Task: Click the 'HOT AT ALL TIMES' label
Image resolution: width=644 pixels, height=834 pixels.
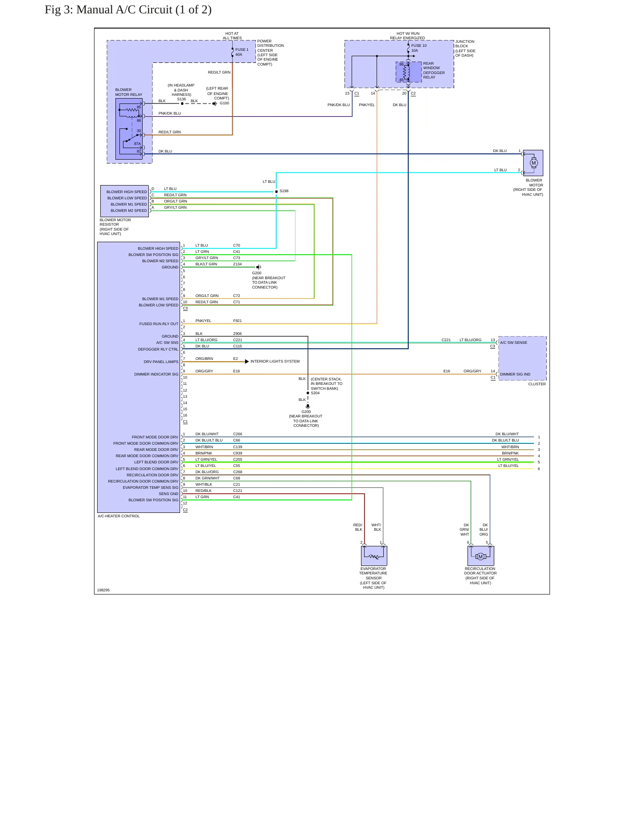Action: [232, 36]
